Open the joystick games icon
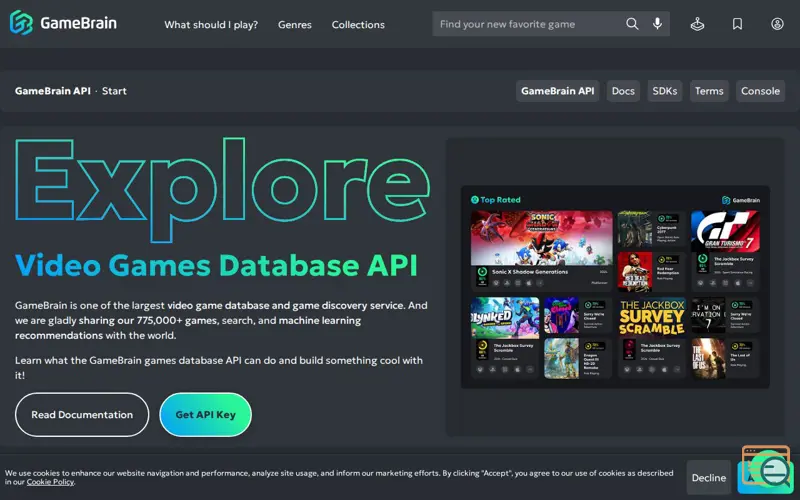 (697, 24)
